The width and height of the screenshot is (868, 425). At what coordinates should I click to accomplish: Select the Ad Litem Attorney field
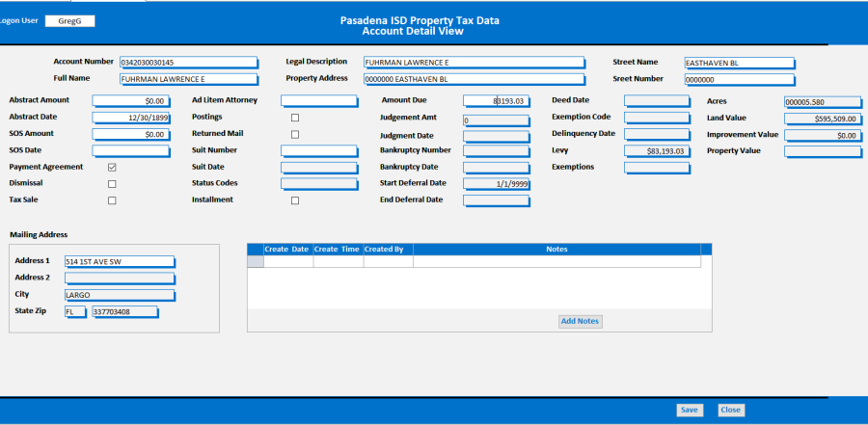click(x=318, y=100)
